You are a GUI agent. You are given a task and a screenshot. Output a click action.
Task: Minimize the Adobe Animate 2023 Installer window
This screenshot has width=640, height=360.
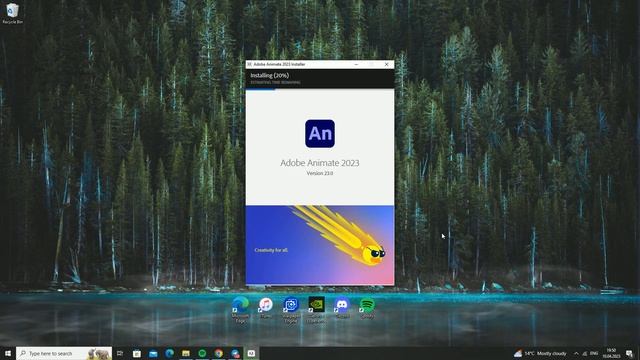click(356, 64)
